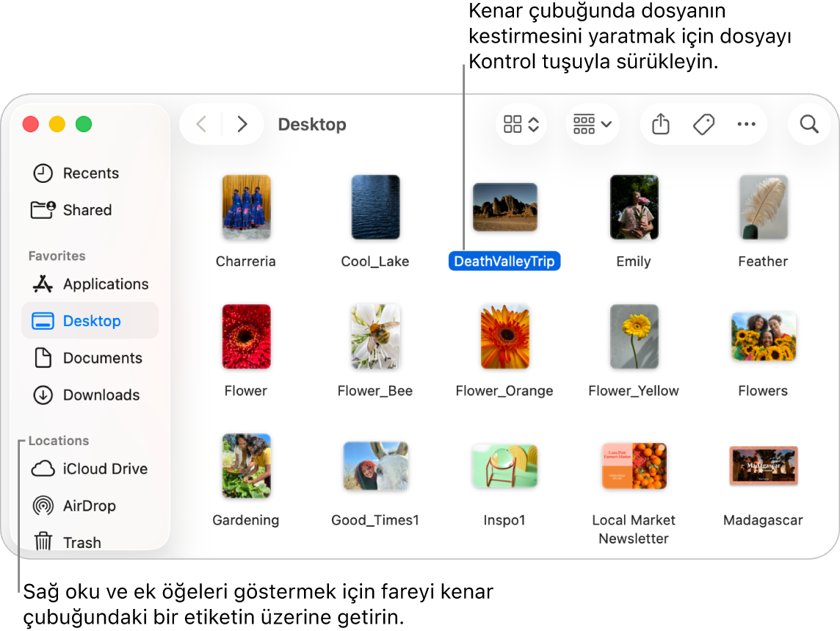Open the Group By dropdown menu
The width and height of the screenshot is (840, 631).
(x=592, y=124)
